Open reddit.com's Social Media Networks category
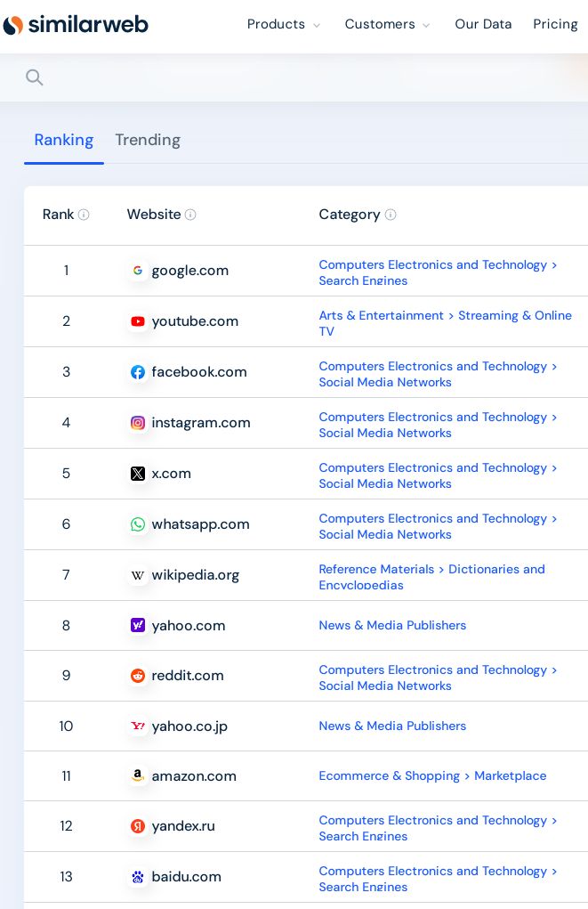The image size is (588, 909). coord(385,686)
